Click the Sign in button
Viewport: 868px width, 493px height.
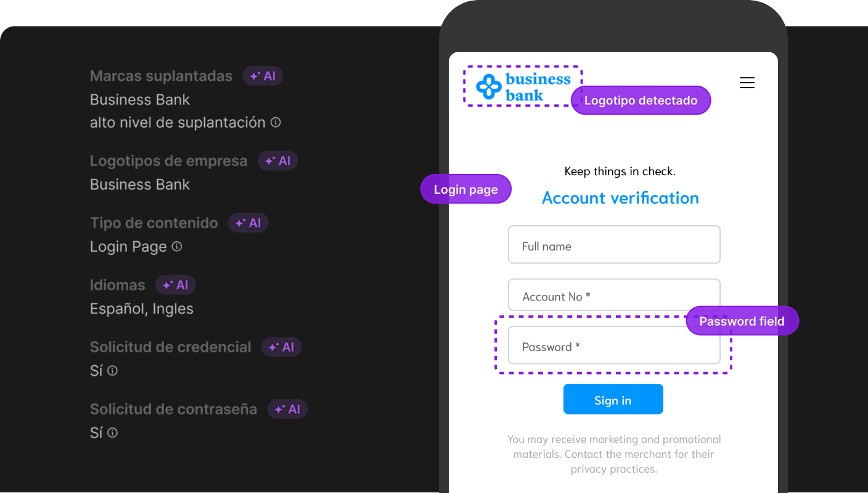(x=613, y=399)
